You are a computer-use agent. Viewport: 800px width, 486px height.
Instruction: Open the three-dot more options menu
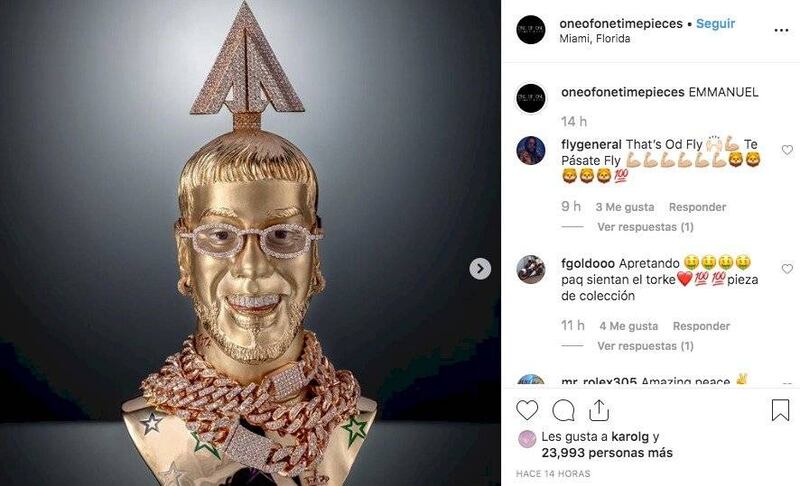(x=781, y=31)
